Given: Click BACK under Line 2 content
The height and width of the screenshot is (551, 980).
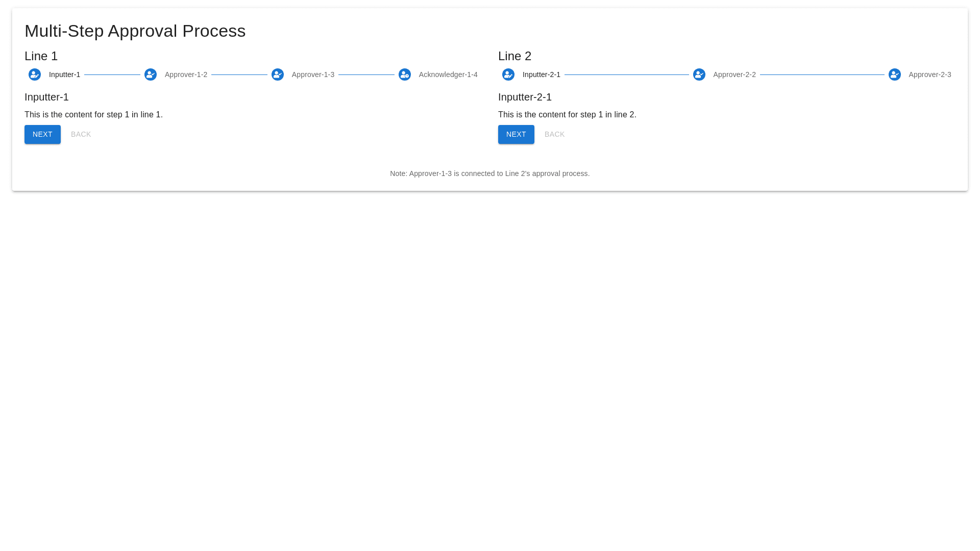Looking at the screenshot, I should click(554, 134).
